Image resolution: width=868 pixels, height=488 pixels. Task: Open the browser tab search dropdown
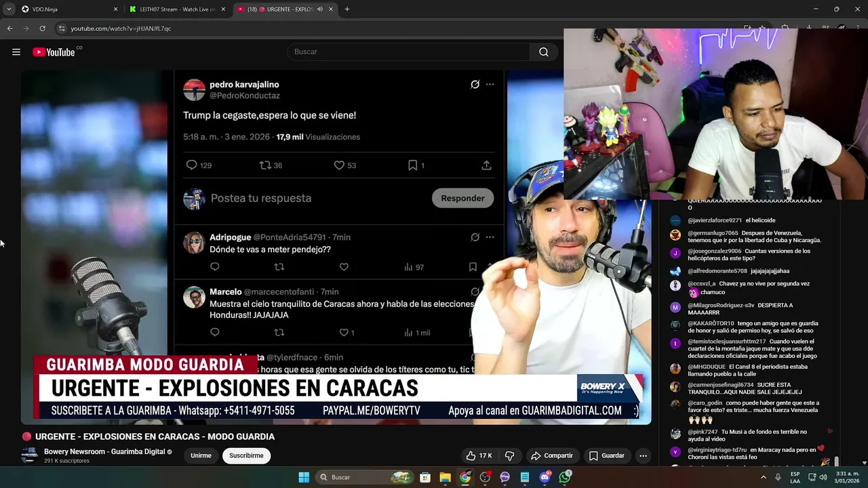(9, 9)
